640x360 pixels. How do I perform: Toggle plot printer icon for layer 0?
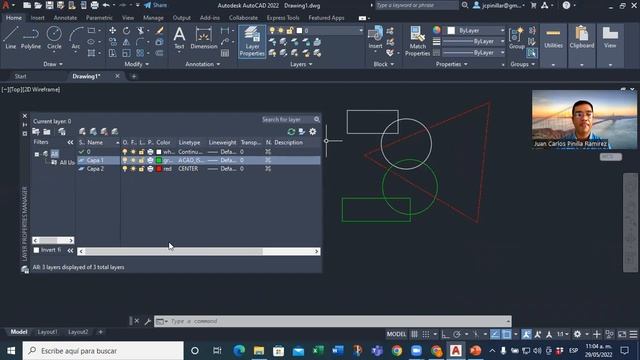tap(150, 151)
